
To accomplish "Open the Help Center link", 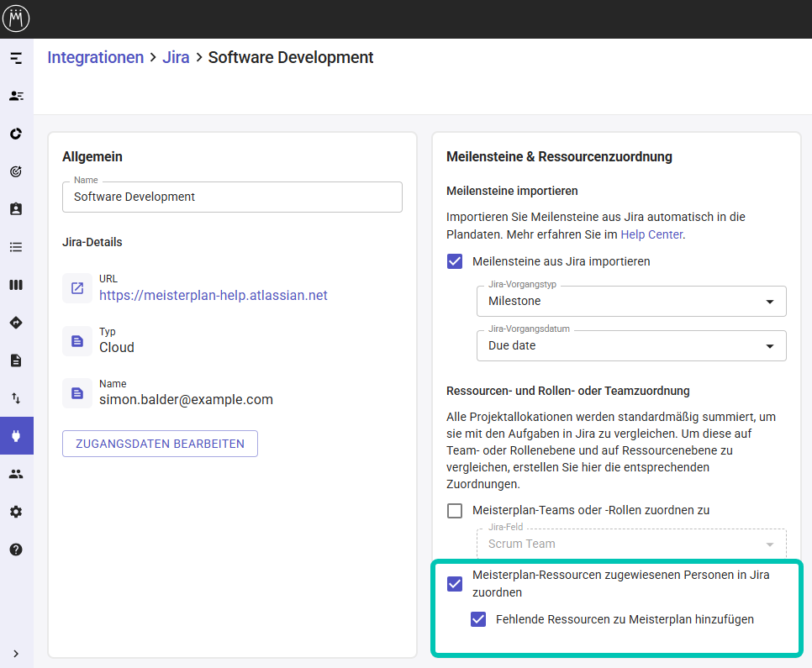I will [x=651, y=234].
